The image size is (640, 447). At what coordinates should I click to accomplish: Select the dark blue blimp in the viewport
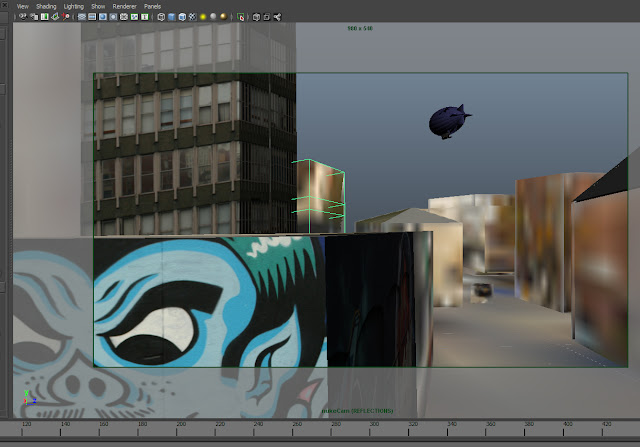click(448, 122)
